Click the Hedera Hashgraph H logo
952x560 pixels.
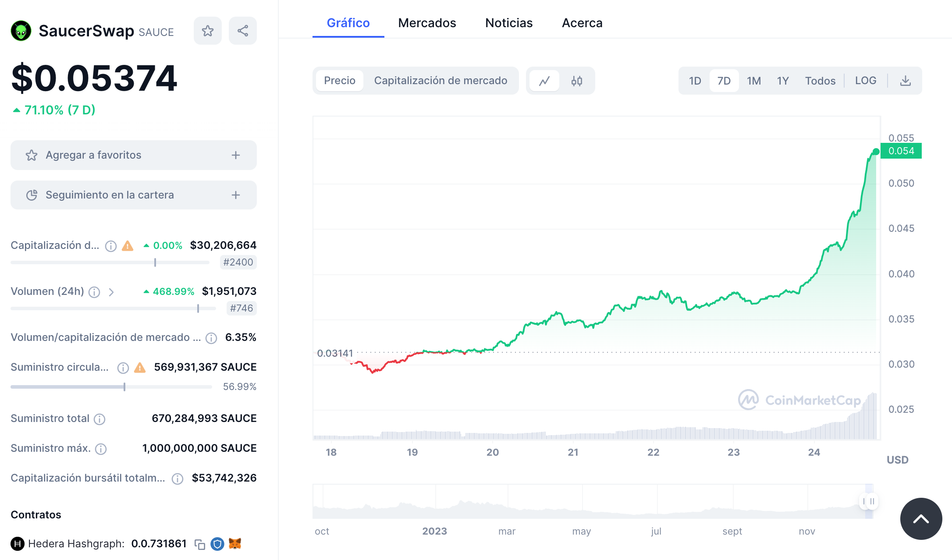(x=18, y=544)
